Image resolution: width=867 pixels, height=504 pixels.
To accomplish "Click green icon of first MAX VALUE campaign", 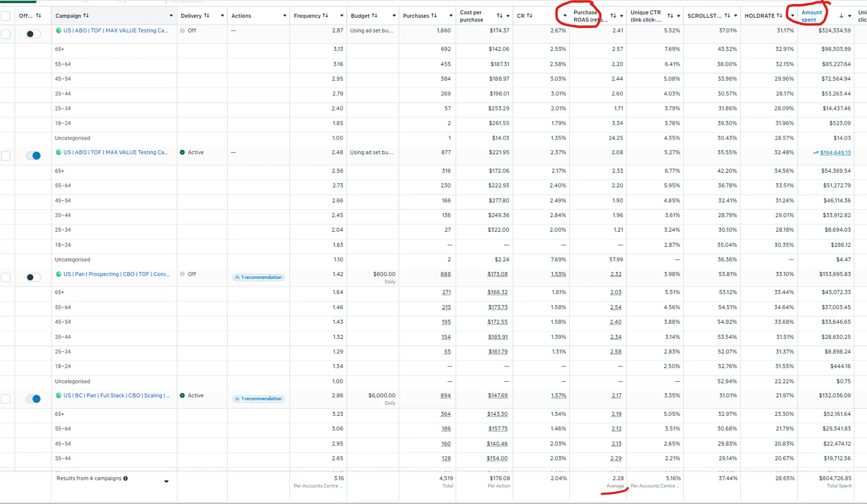I will tap(59, 30).
